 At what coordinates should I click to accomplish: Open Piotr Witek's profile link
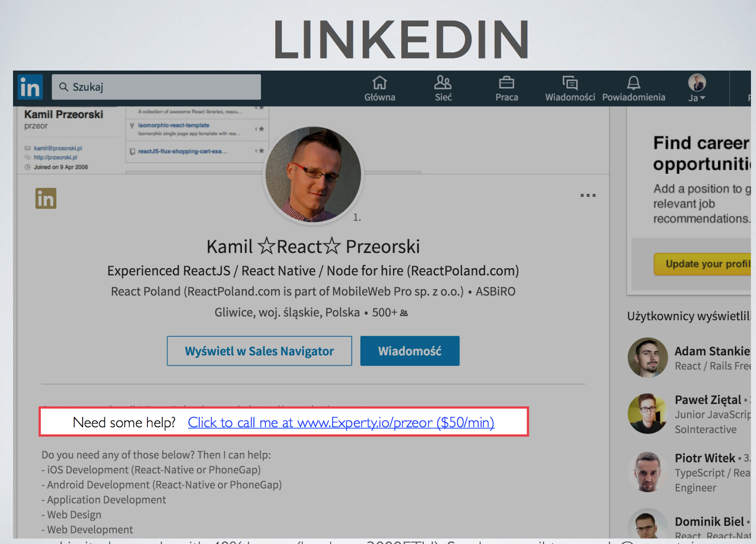[705, 458]
